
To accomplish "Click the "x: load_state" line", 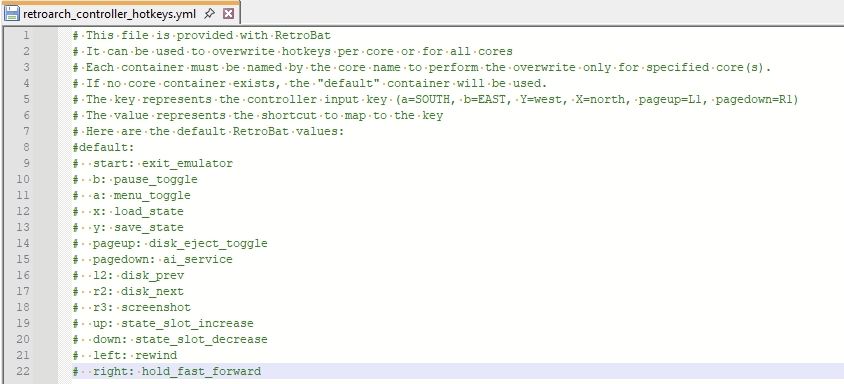I will pos(128,211).
